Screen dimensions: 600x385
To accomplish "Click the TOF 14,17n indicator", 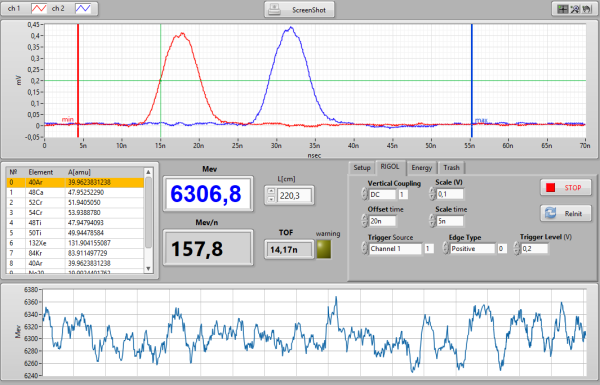I will tap(289, 250).
